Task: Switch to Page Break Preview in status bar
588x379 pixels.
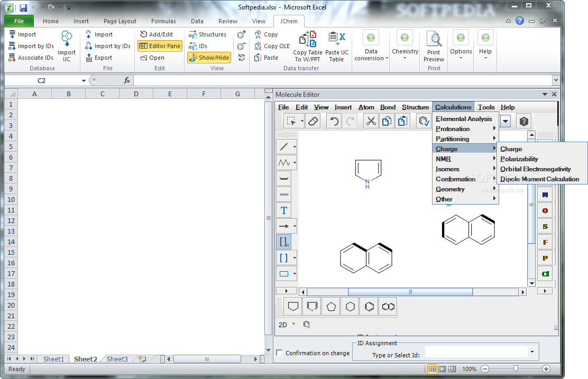Action: click(452, 369)
